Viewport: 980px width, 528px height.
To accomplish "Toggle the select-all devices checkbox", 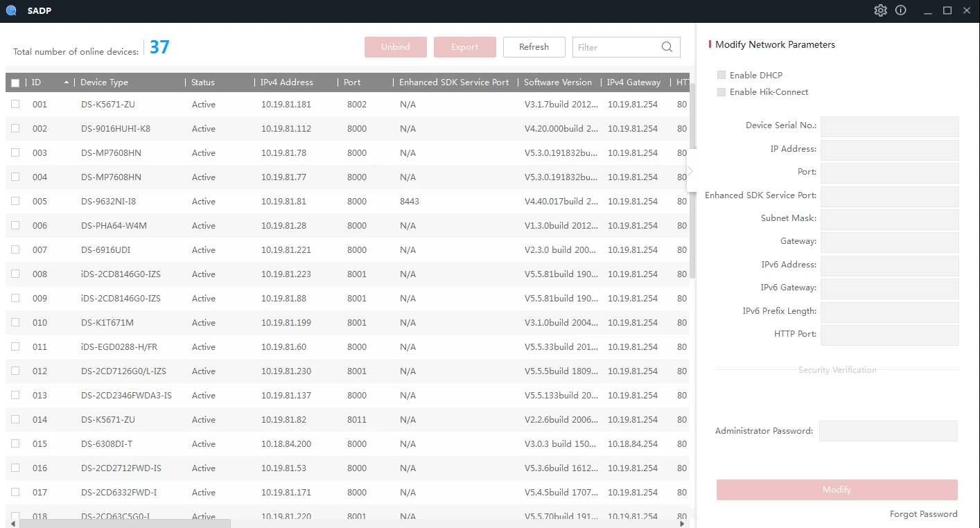I will pos(15,83).
